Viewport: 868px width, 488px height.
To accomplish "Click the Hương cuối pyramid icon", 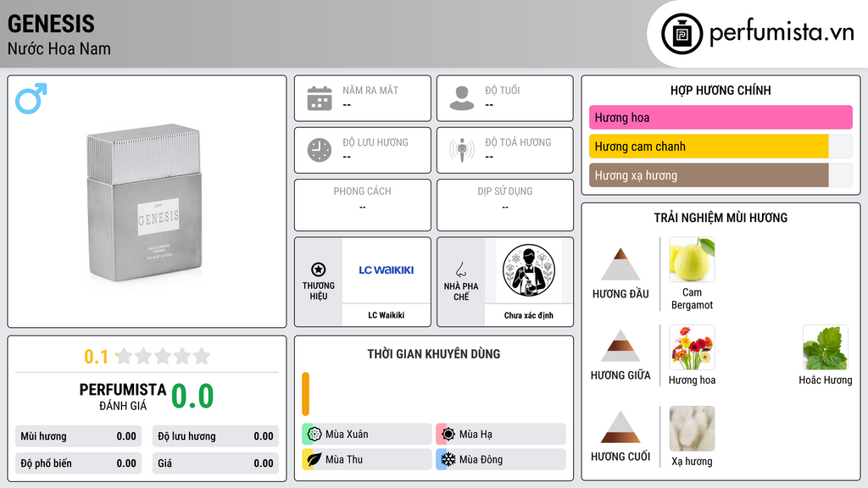I will (620, 427).
